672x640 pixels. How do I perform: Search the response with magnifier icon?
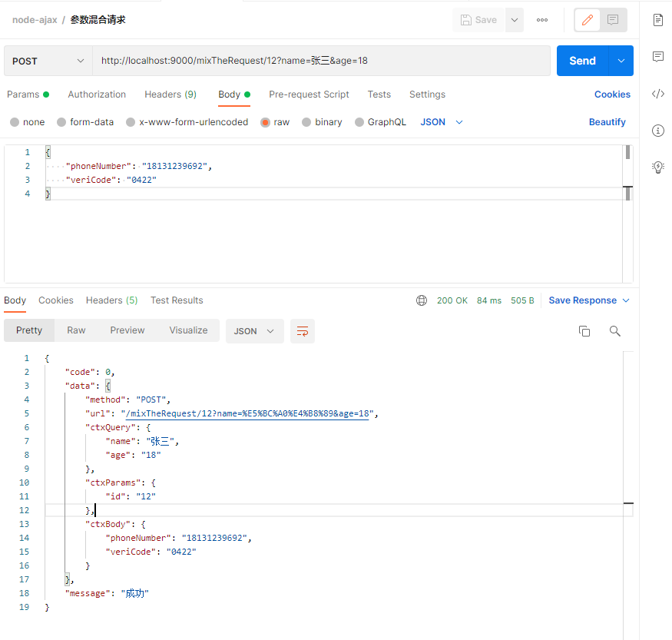click(x=614, y=331)
